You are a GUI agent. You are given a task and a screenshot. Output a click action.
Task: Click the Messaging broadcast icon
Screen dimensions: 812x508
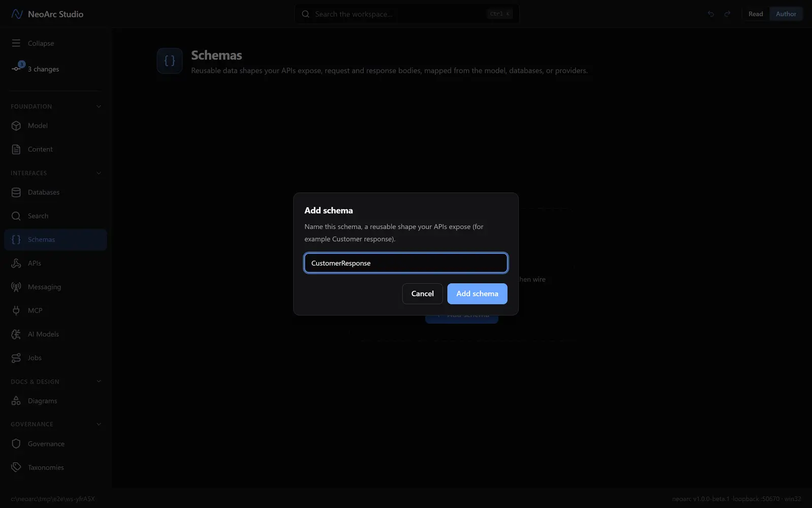16,287
